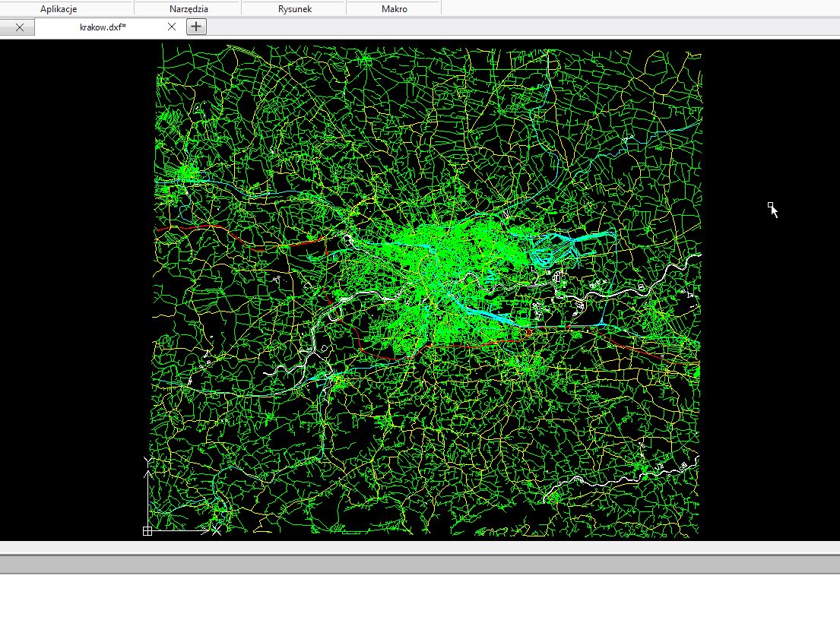
Task: Click the X icon on the krakow.dxf tab
Action: click(x=172, y=26)
